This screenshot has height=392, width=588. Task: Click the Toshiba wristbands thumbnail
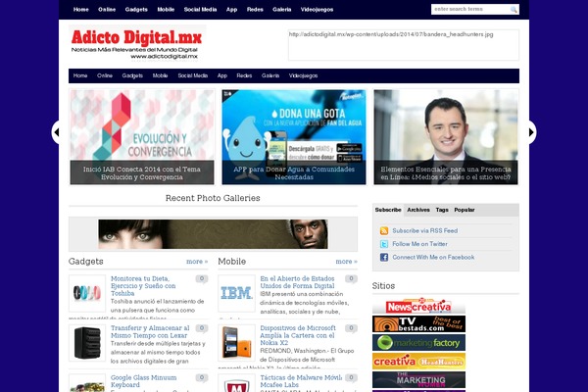pos(87,293)
